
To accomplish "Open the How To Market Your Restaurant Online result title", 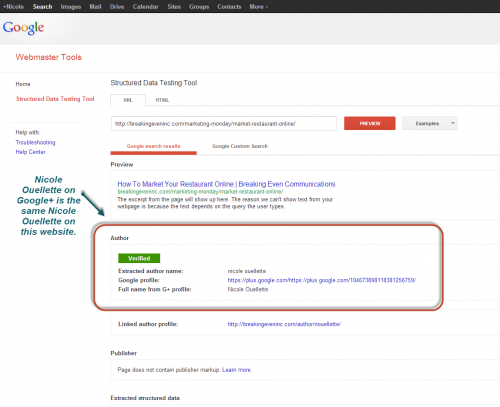I will tap(226, 184).
